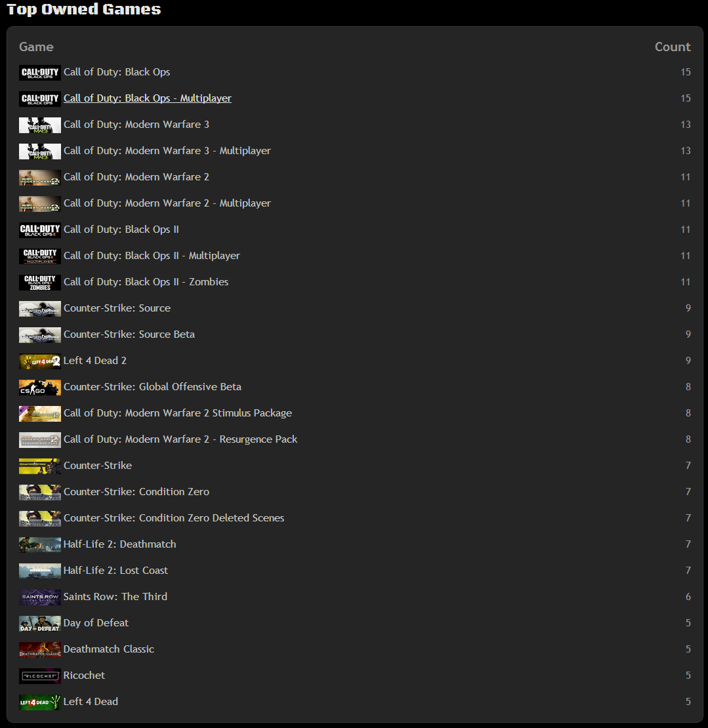The image size is (708, 728).
Task: Open the Counter-Strike: Condition Zero link
Action: tap(136, 492)
